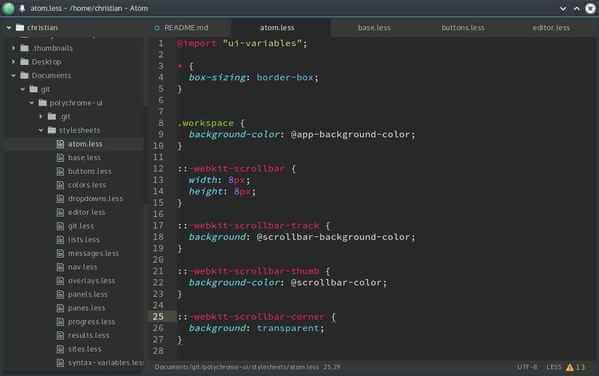Click the README.md tab status icon
Screen dimensions: 599x376
[157, 28]
